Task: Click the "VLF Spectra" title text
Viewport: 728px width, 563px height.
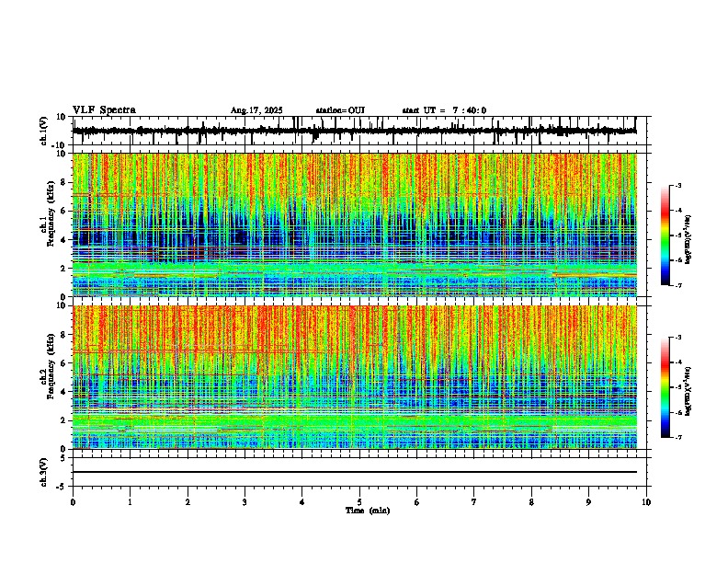Action: 104,110
